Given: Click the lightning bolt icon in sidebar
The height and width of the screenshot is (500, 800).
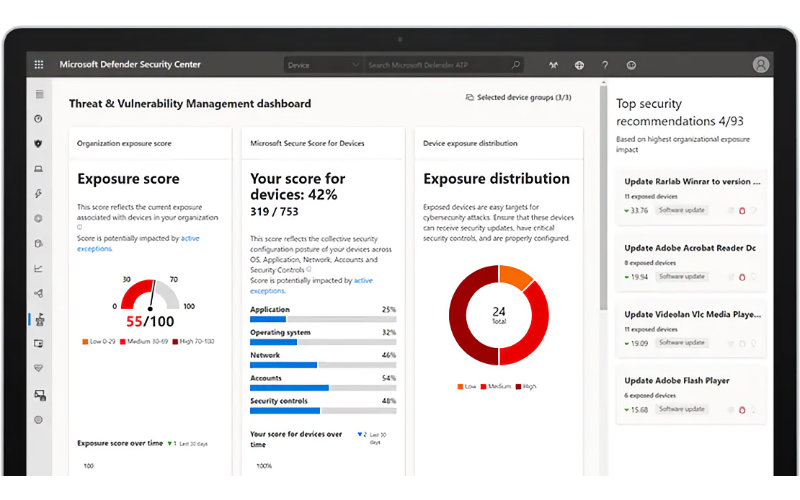Looking at the screenshot, I should coord(39,193).
